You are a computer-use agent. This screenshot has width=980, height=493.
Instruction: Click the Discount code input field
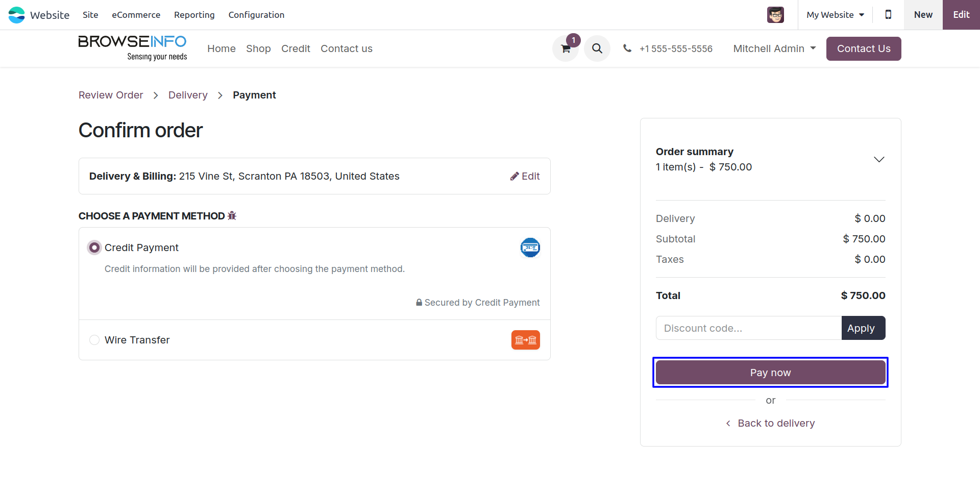coord(748,328)
